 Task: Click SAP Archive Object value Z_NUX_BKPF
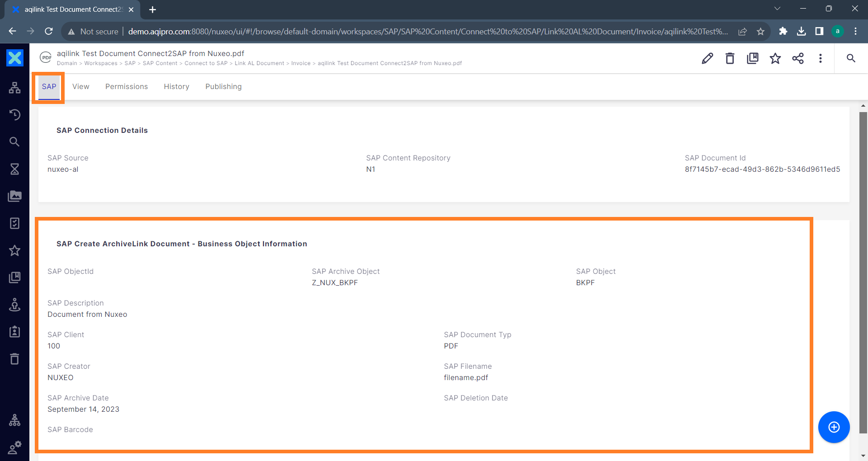(335, 283)
